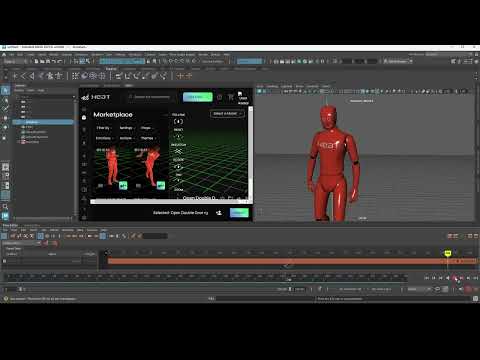This screenshot has width=480, height=360.
Task: Pick the Paint selection tool in toolbox
Action: point(5,109)
